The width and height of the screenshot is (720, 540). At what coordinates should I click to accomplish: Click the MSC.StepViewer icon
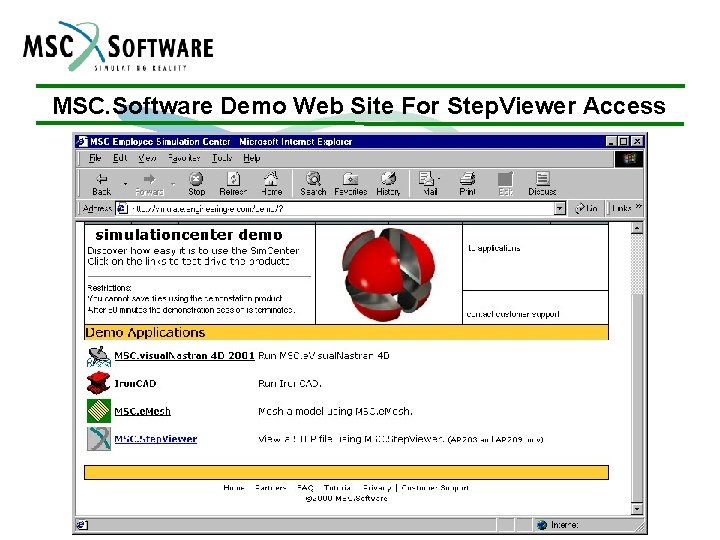tap(99, 439)
